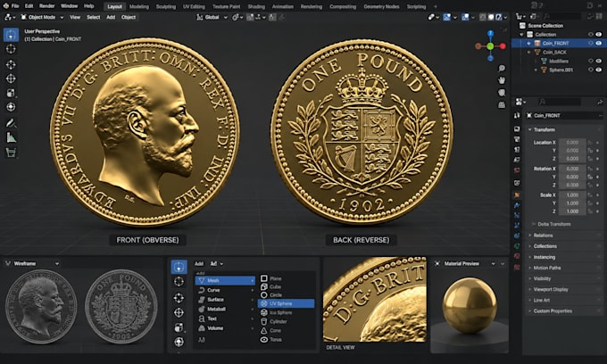Open Material Preview mode dropdown
Image resolution: width=607 pixels, height=364 pixels.
(x=465, y=263)
